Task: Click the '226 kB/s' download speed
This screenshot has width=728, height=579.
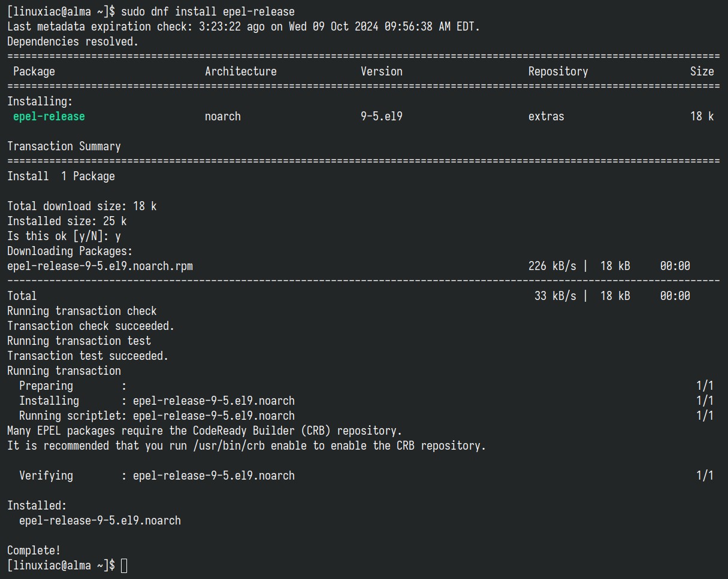Action: pyautogui.click(x=552, y=266)
